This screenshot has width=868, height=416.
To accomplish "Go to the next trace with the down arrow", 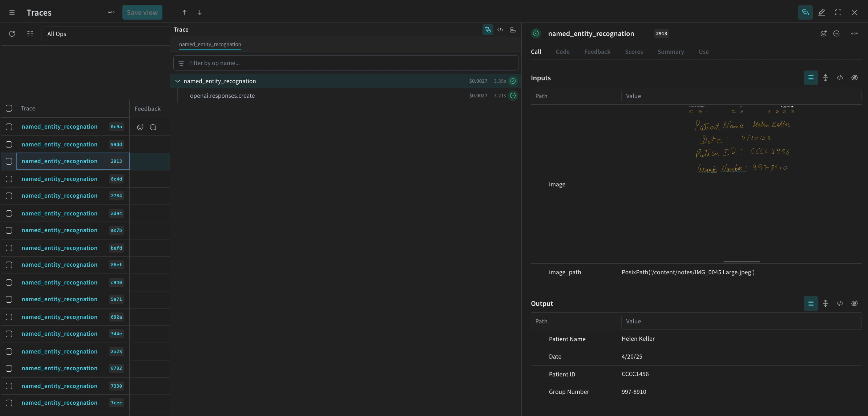I will [x=200, y=12].
